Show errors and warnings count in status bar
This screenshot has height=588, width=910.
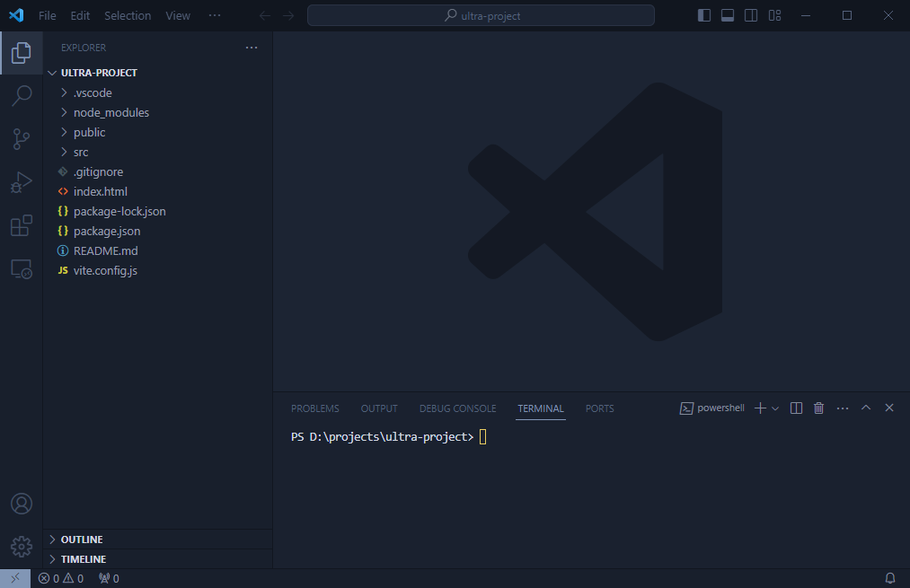click(x=61, y=578)
